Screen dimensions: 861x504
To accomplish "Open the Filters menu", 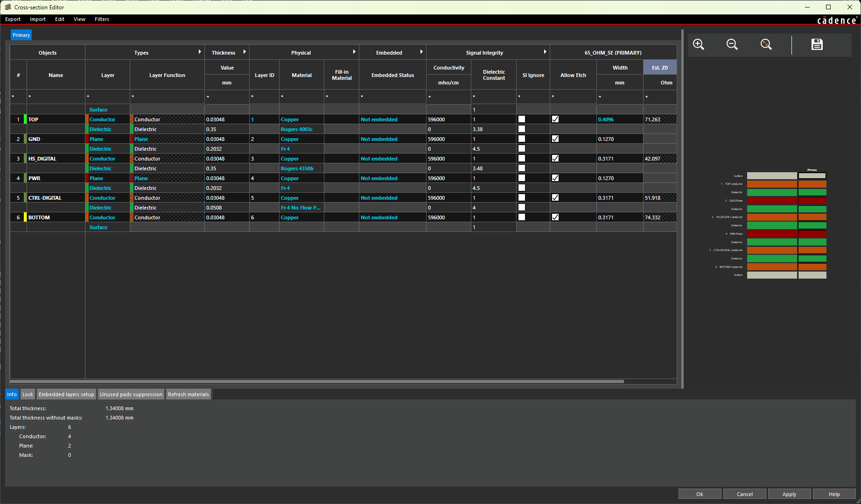I will point(102,19).
